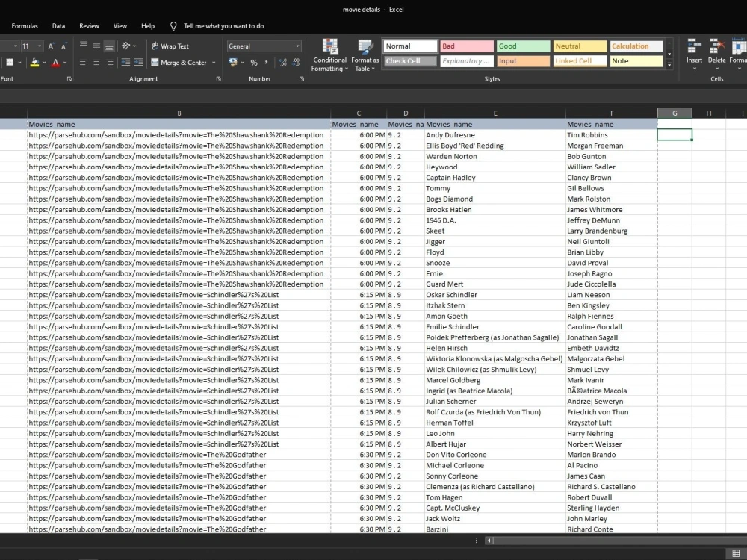Open the General number format dropdown

298,46
